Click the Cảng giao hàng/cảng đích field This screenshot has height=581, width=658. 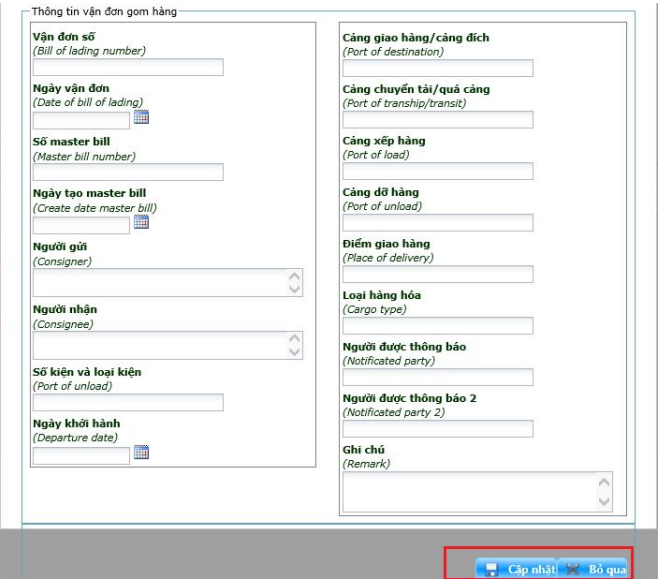click(437, 68)
